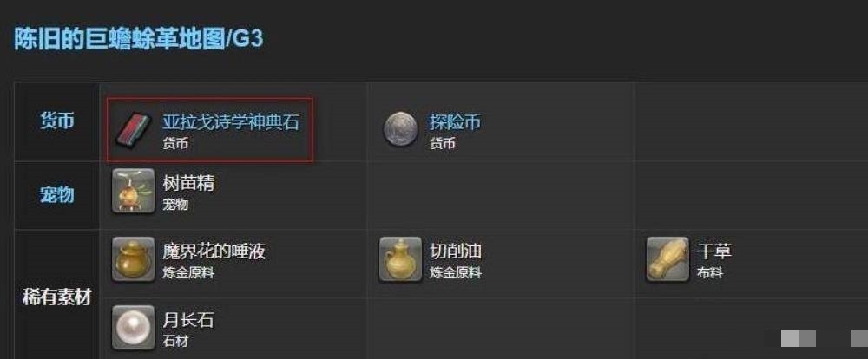Viewport: 868px width, 359px height.
Task: Open the 亚拉戈诗学神典石 link
Action: tap(231, 122)
